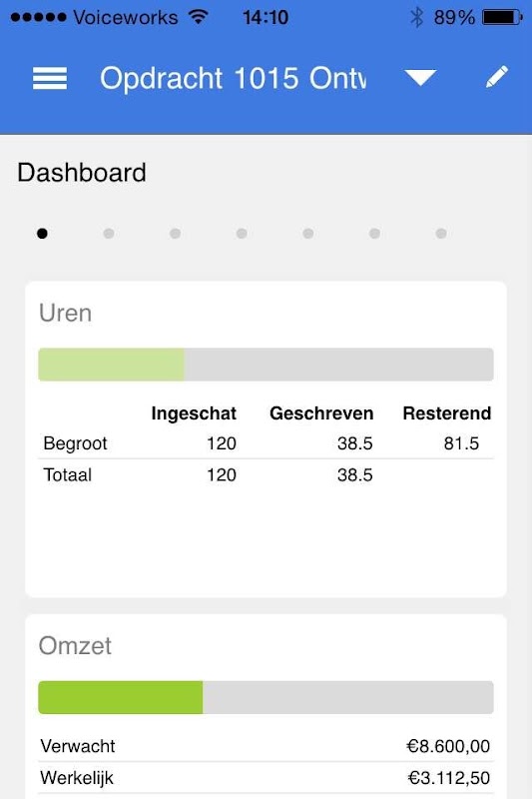Tap the Opdracht 1015 title

coord(234,79)
